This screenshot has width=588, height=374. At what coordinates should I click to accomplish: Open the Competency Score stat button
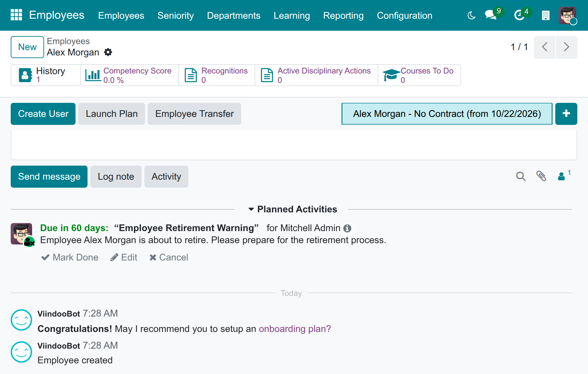tap(130, 75)
